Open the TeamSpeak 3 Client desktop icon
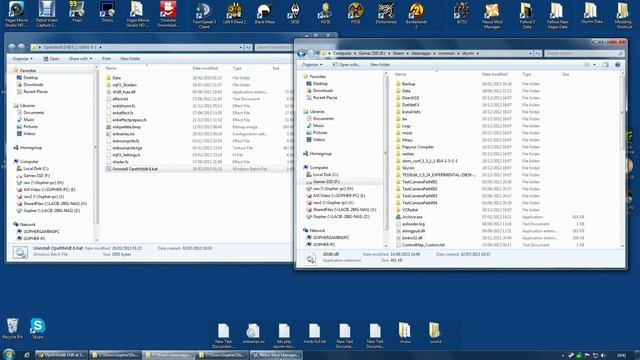Image resolution: width=640 pixels, height=360 pixels. (x=204, y=15)
